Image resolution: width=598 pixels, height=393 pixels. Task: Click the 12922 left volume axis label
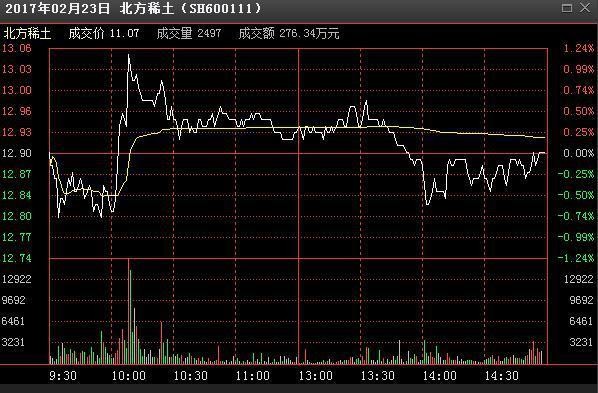click(16, 279)
